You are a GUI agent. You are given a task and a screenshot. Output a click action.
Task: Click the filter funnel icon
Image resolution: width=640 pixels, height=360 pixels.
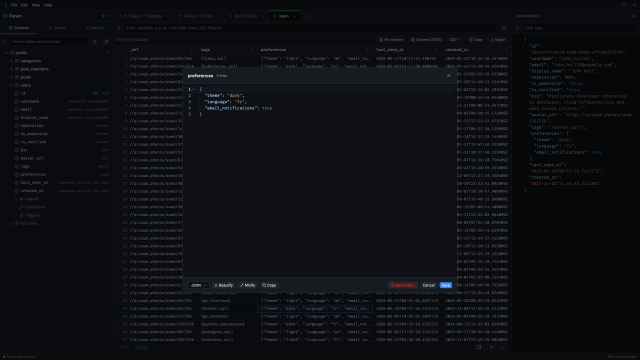[x=119, y=28]
